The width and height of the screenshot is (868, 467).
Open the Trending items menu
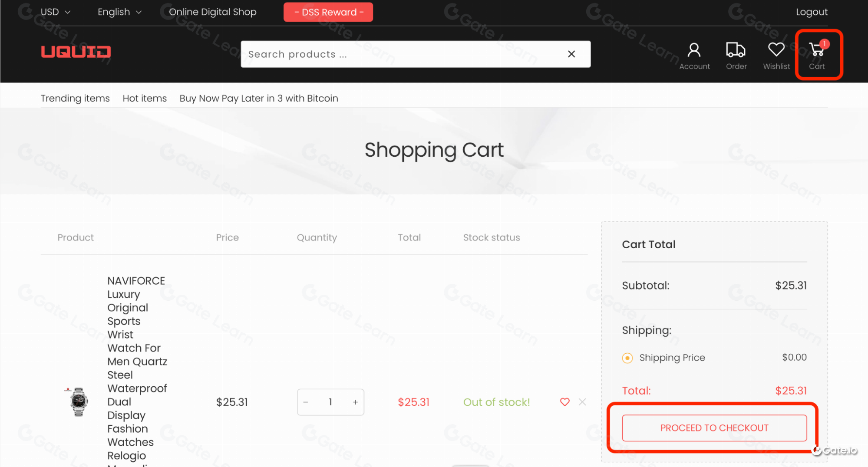[75, 99]
